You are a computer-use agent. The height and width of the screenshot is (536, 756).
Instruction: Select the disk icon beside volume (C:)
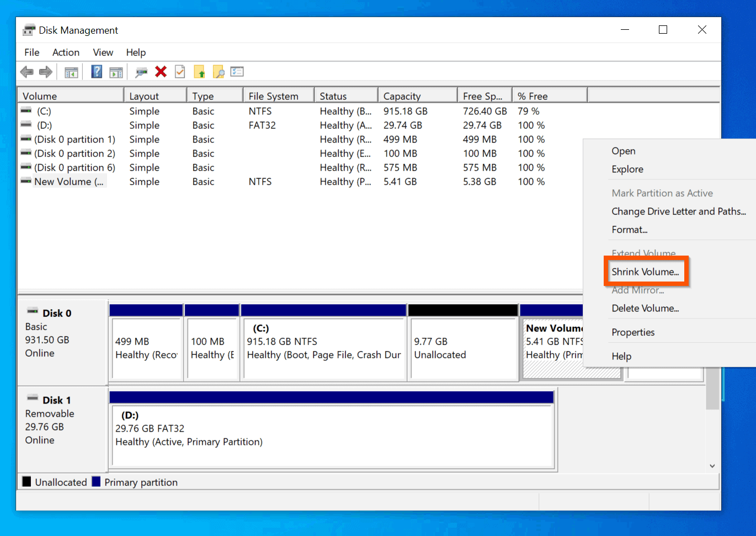(x=25, y=111)
